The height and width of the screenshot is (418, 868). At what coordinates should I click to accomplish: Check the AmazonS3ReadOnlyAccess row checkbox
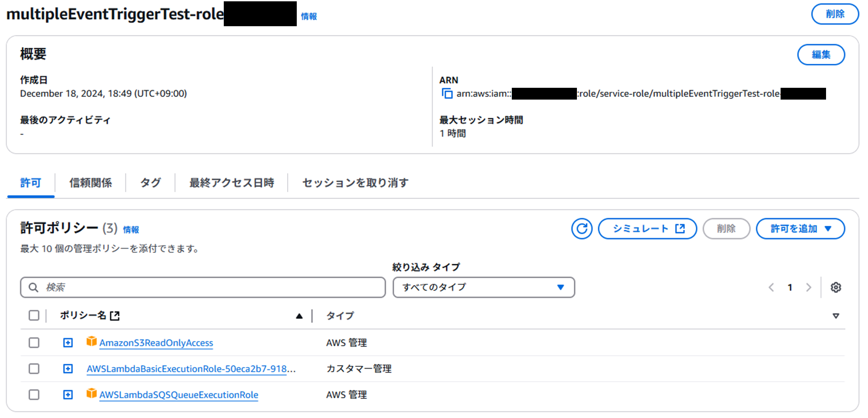pos(34,343)
